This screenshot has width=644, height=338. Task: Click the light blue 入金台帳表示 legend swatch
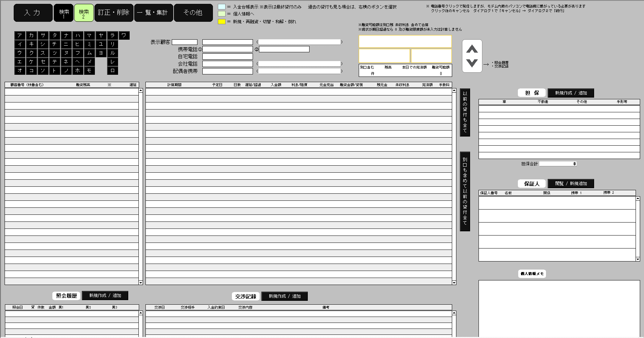pyautogui.click(x=222, y=7)
